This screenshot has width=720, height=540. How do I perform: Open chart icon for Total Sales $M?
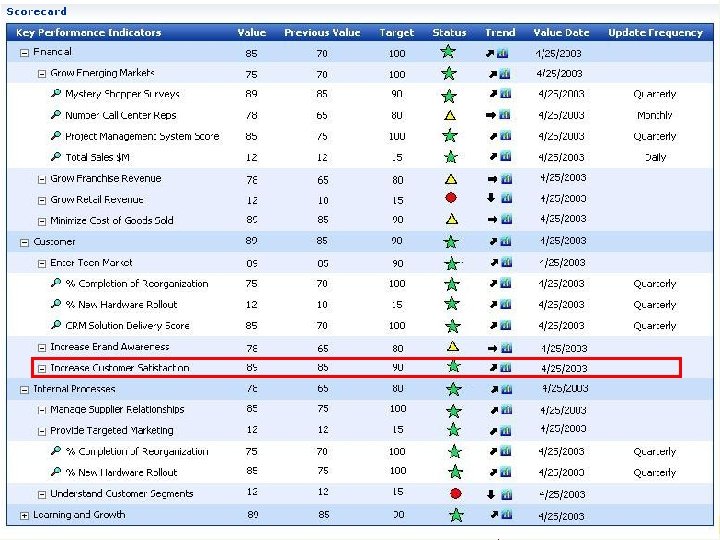(x=506, y=157)
